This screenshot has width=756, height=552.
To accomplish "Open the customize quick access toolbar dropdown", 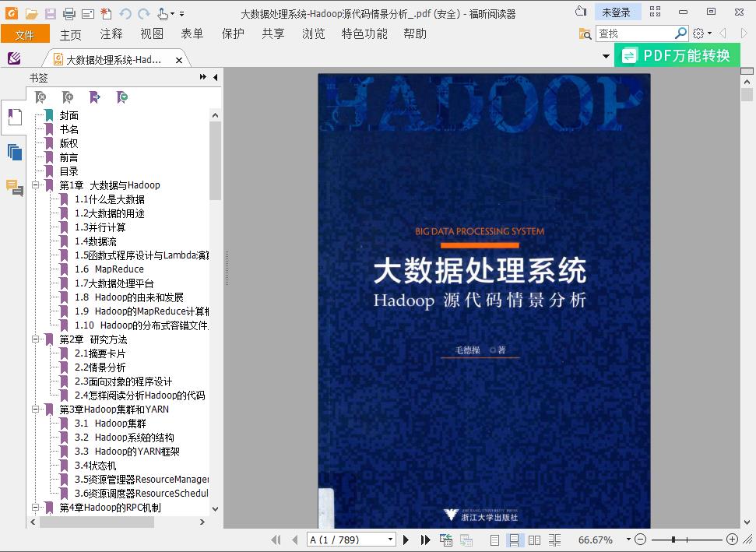I will click(181, 14).
